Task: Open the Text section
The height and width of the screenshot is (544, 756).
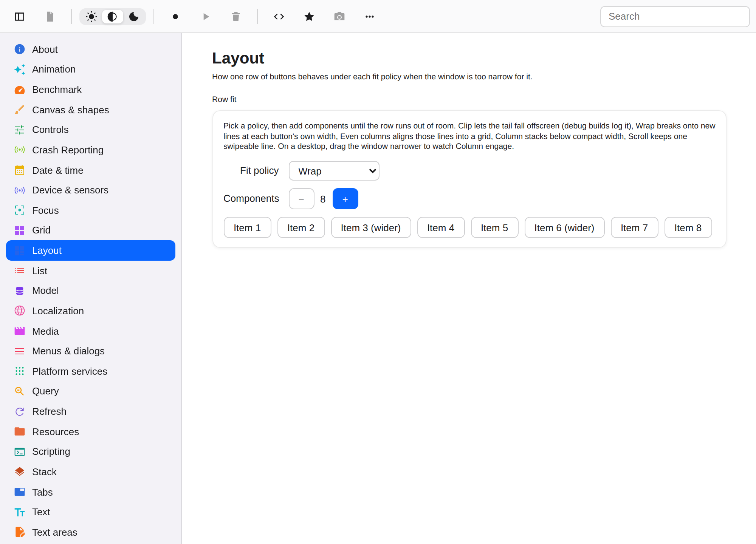Action: pos(91,512)
